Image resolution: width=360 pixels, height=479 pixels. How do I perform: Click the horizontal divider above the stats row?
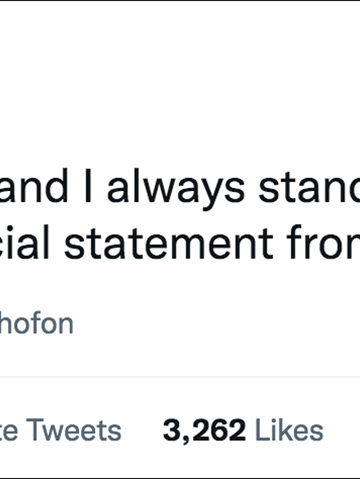coord(180,377)
